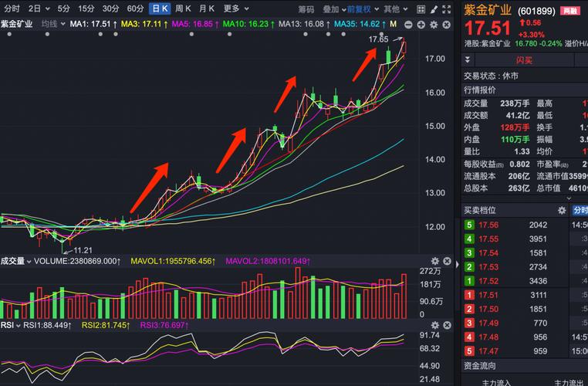Screen dimensions: 588x386
Task: Switch to the 周K weekly chart tab
Action: [x=183, y=9]
